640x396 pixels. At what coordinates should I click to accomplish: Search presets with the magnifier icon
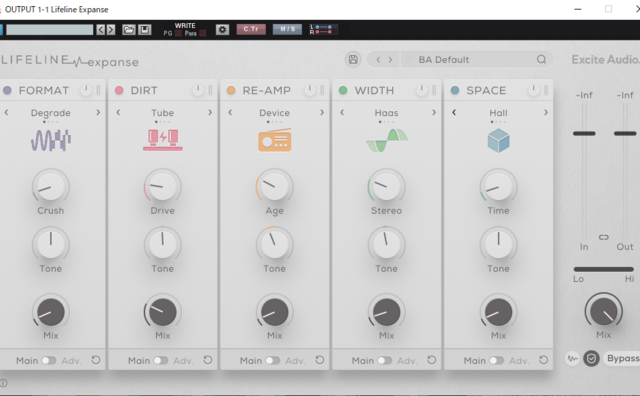[541, 60]
